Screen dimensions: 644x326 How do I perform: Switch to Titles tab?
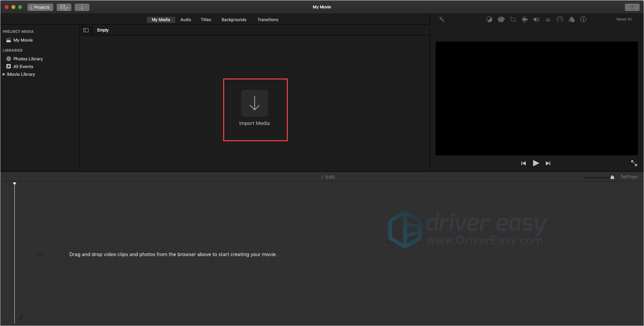tap(206, 20)
